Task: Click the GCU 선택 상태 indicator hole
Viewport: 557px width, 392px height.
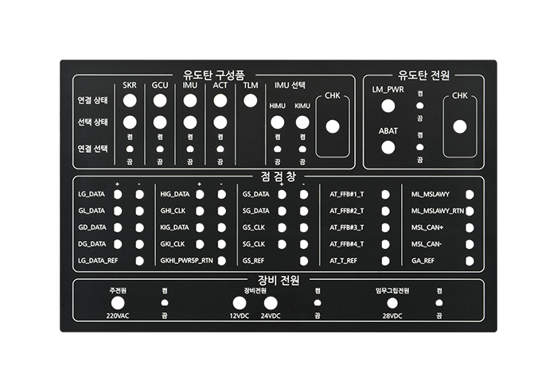Action: [x=160, y=122]
